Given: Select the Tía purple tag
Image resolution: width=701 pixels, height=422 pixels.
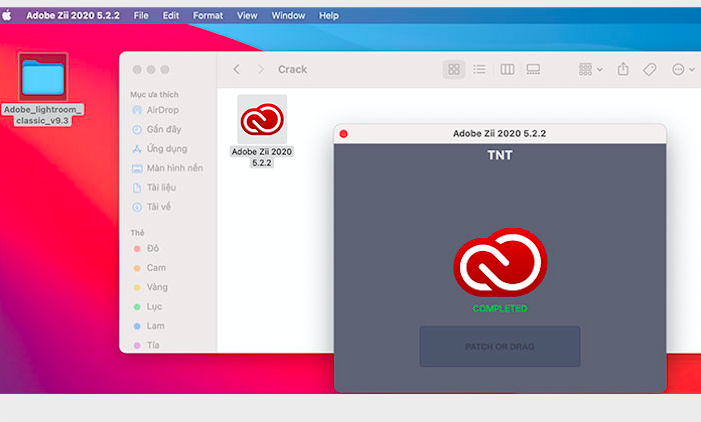Looking at the screenshot, I should [x=146, y=345].
